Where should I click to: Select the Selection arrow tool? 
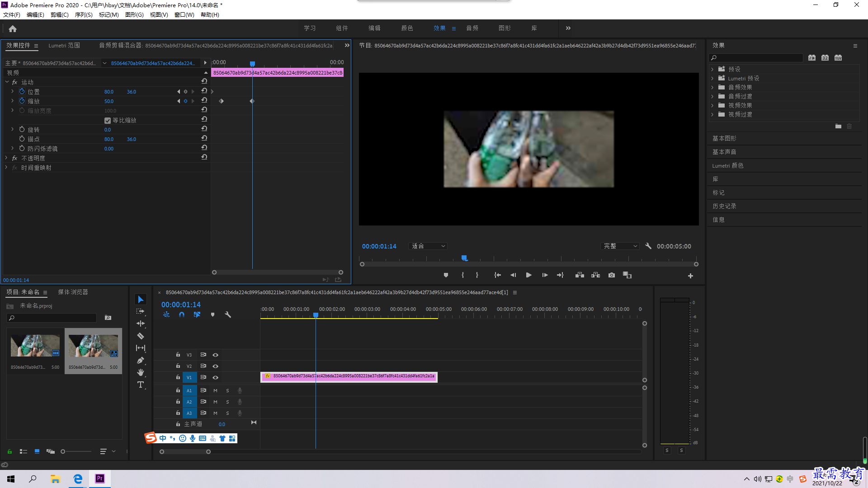tap(141, 300)
